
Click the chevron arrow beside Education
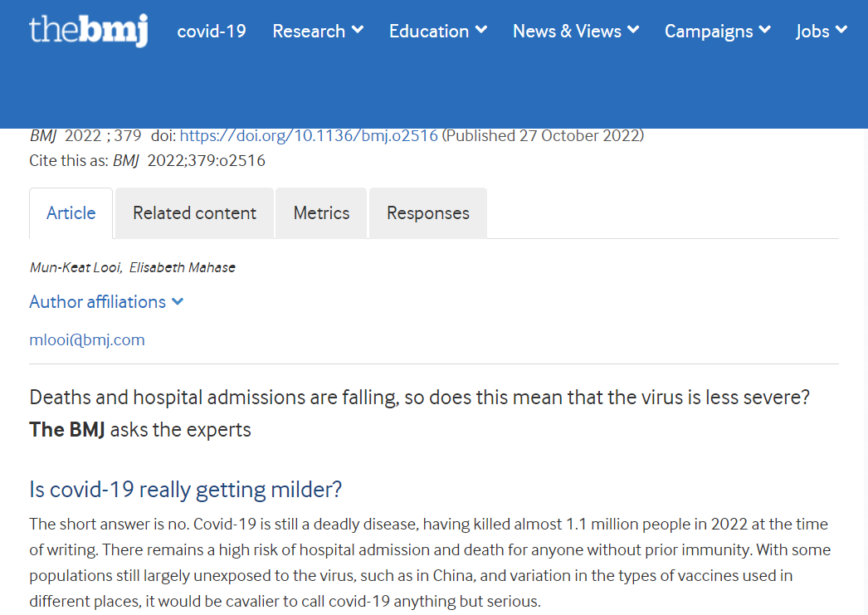[x=480, y=31]
